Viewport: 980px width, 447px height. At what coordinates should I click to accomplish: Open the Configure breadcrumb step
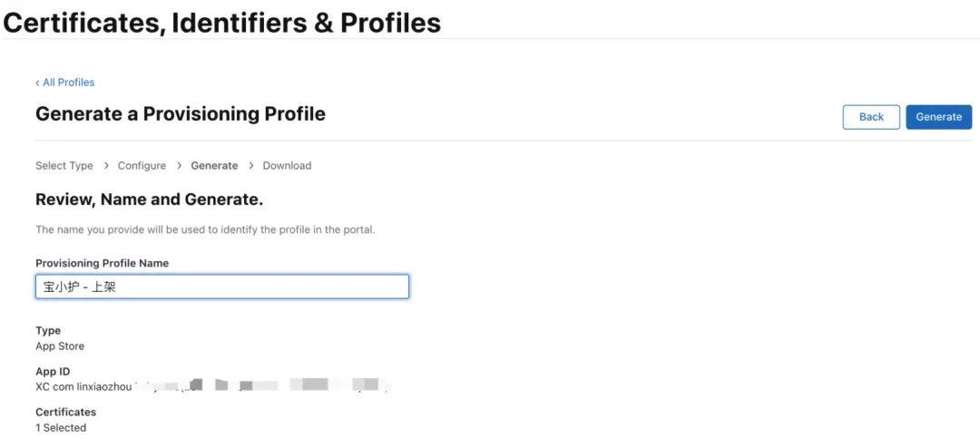142,166
